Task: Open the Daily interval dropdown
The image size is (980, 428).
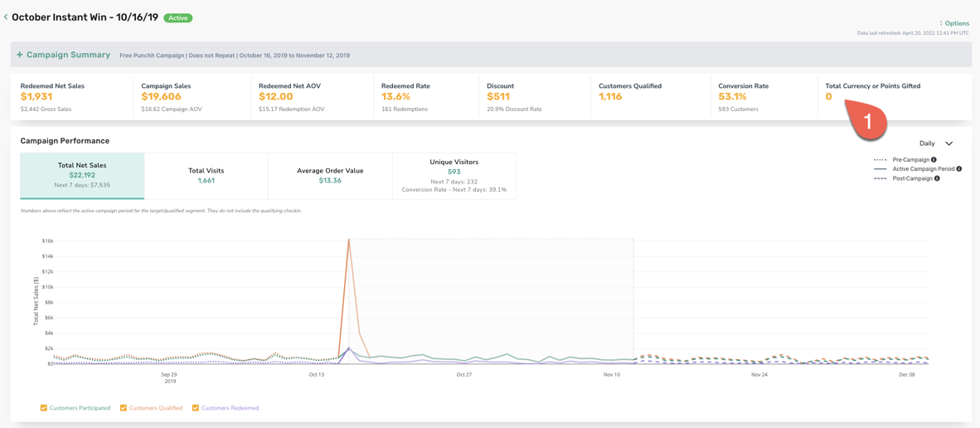Action: pos(935,143)
